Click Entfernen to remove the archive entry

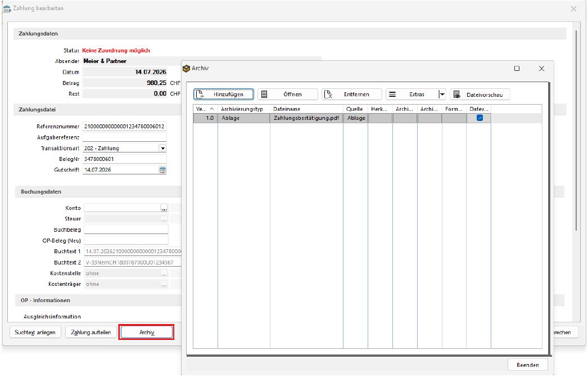(352, 95)
